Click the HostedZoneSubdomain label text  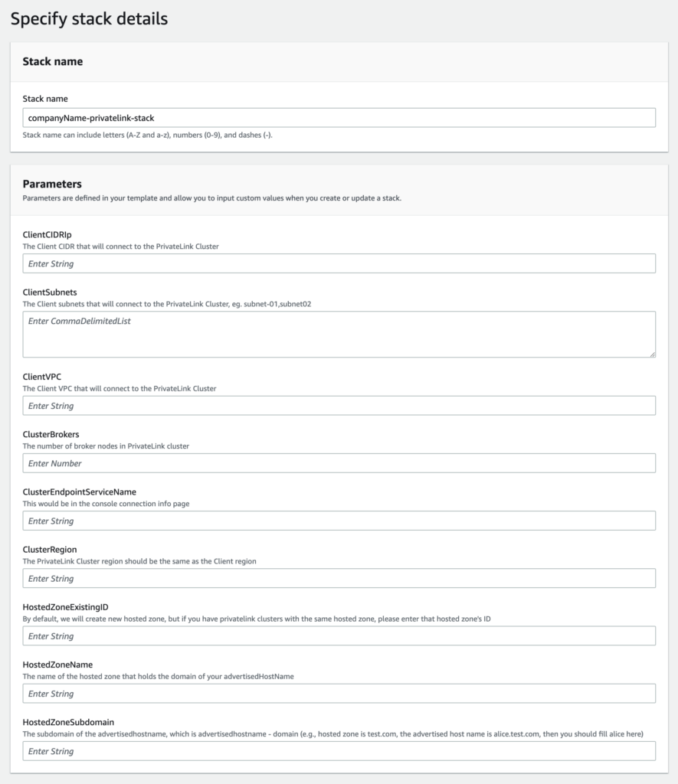point(68,722)
